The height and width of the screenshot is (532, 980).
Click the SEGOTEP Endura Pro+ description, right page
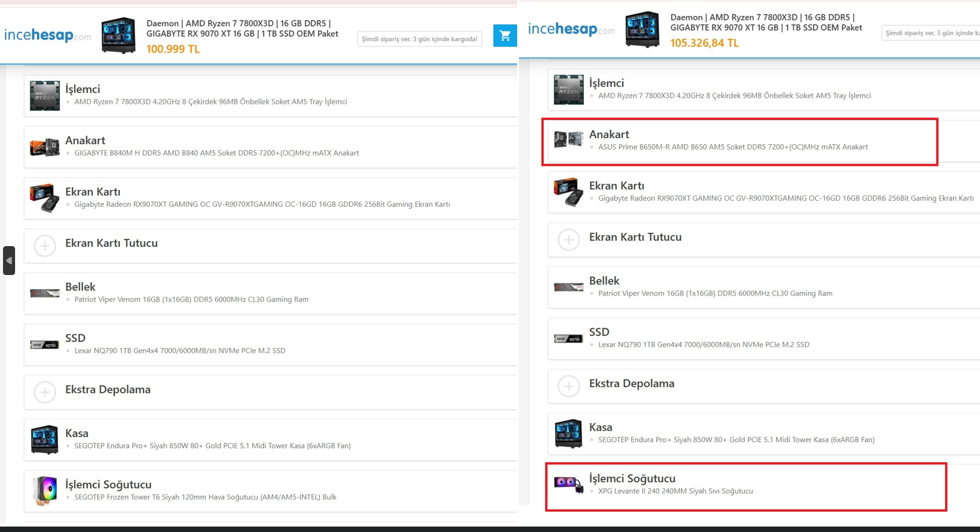[x=736, y=440]
